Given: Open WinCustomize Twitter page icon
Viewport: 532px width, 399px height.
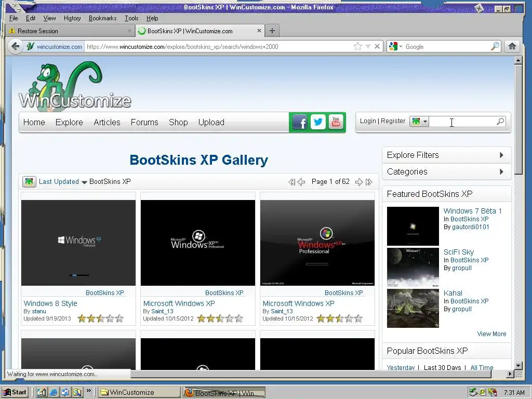Looking at the screenshot, I should 318,122.
